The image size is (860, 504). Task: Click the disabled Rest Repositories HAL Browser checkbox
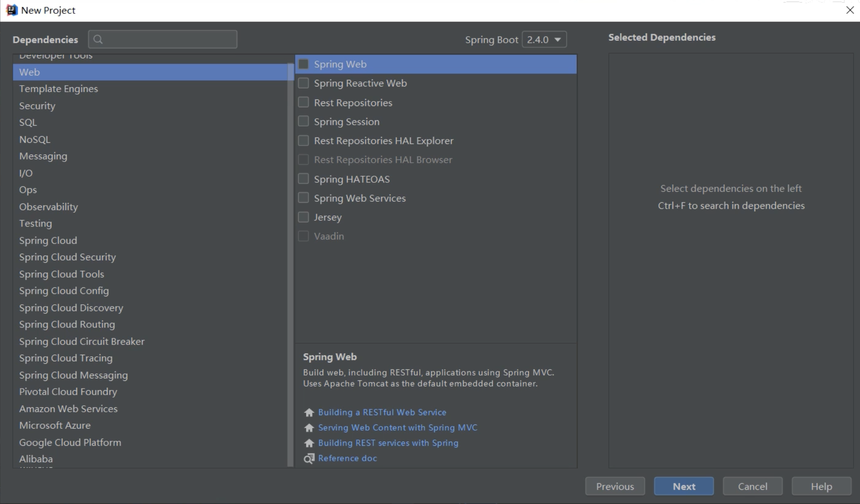(x=304, y=159)
